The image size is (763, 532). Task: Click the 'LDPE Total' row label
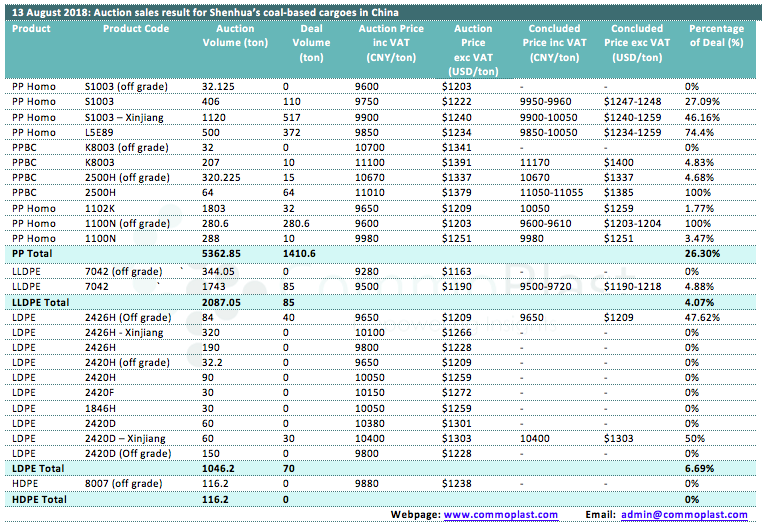tap(37, 468)
